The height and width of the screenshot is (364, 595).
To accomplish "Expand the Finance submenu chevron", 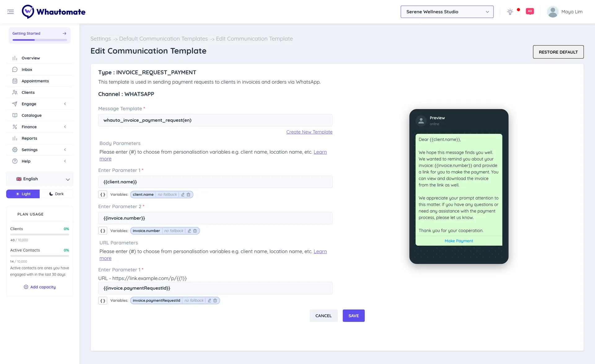I will [65, 127].
